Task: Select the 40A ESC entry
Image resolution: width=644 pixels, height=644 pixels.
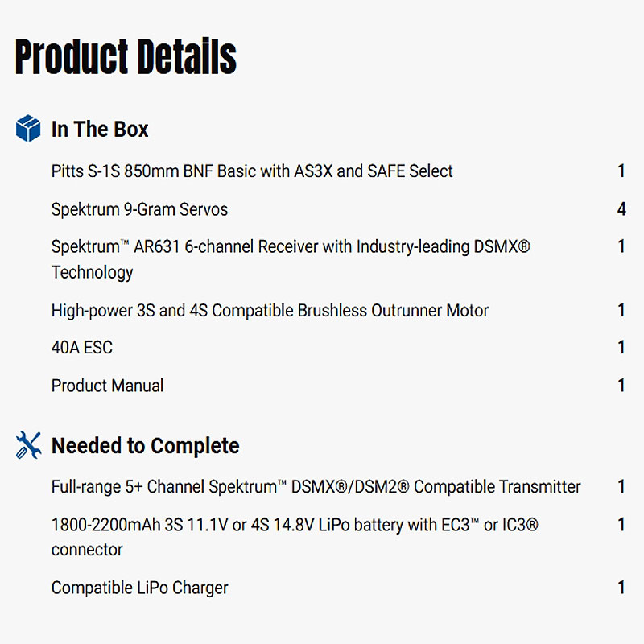Action: coord(82,348)
